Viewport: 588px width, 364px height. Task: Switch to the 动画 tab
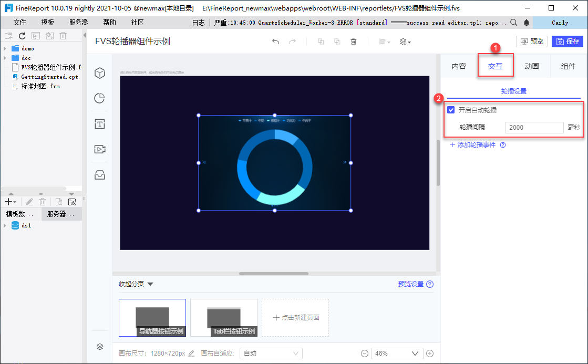click(x=532, y=66)
